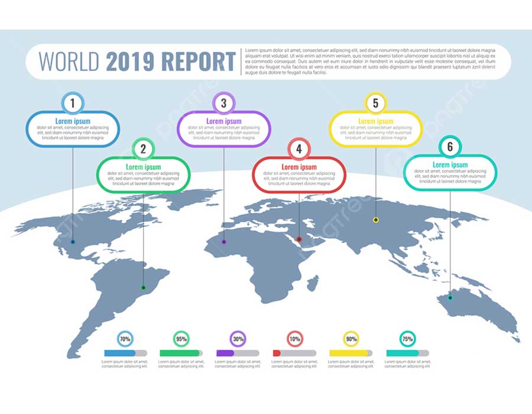This screenshot has height=414, width=532.
Task: Click the teal "Lorem ipsum" heading in callout 6
Action: [x=450, y=165]
